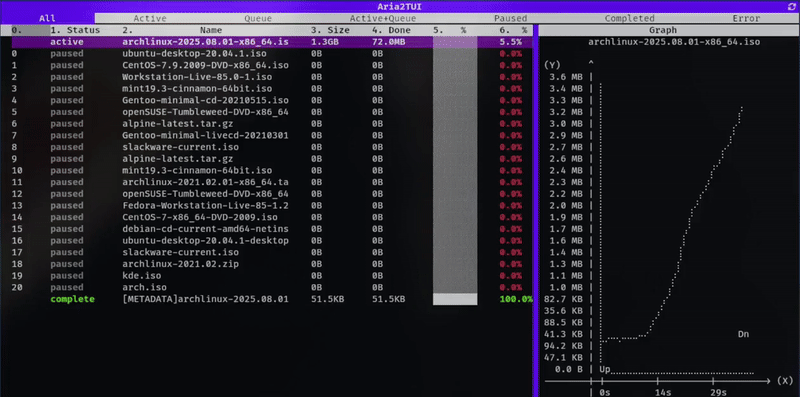
Task: Click the refresh icon in the title bar
Action: tap(792, 7)
